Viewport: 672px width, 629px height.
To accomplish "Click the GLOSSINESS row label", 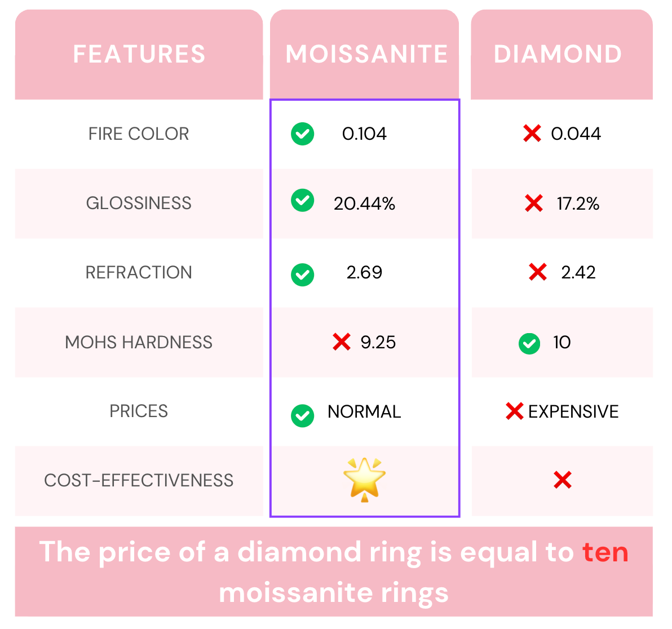I will pyautogui.click(x=139, y=203).
